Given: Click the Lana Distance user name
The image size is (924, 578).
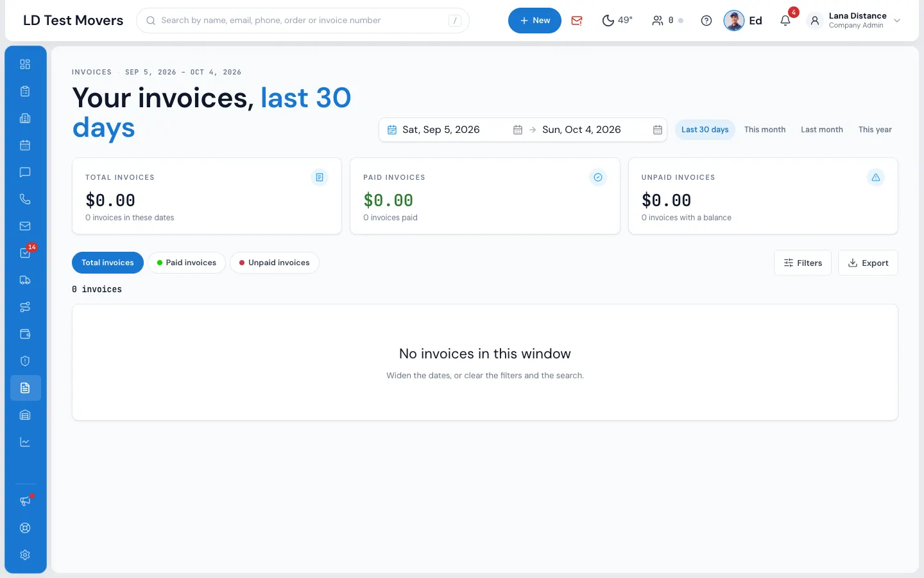Looking at the screenshot, I should pos(857,16).
